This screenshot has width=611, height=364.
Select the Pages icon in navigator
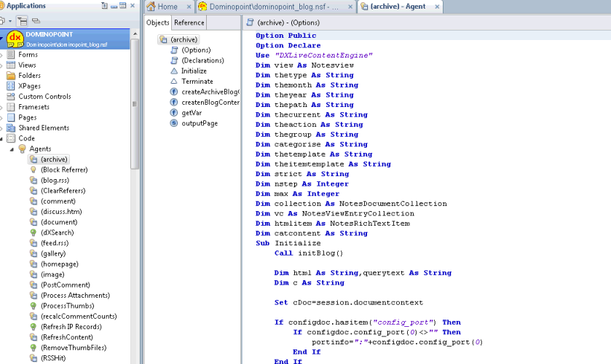[11, 117]
